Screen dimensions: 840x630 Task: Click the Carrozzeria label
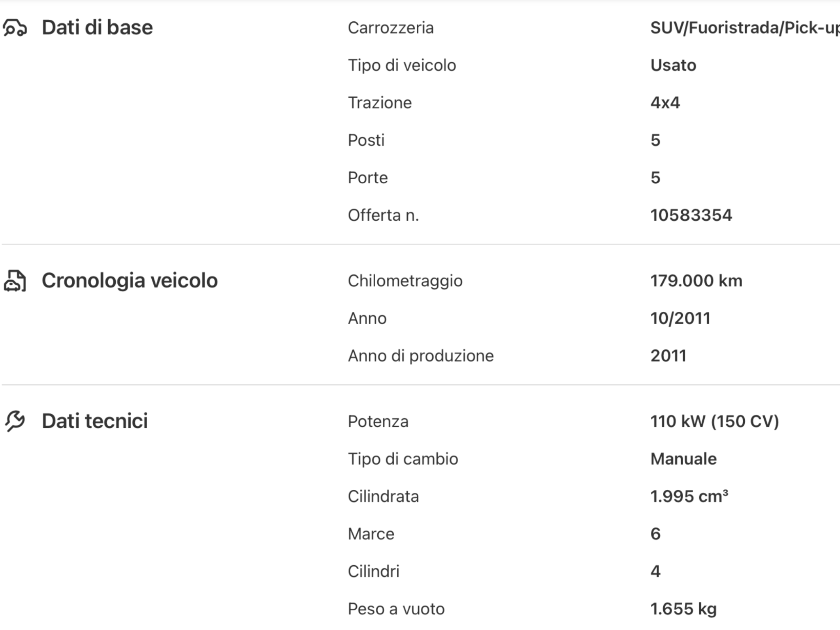(390, 28)
